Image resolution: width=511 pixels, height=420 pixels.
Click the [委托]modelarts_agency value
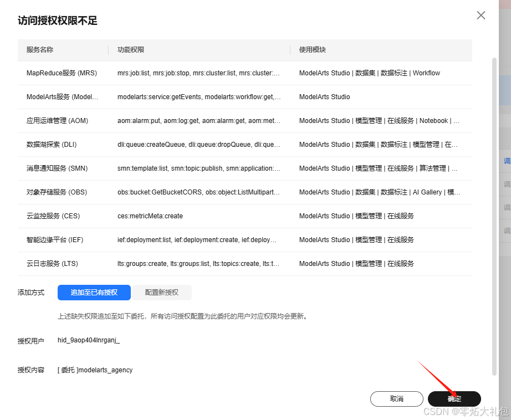point(95,370)
